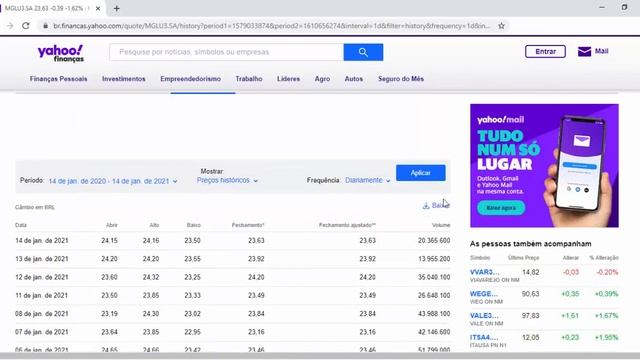Click volume value 13.955.200
640x360 pixels.
click(x=434, y=259)
